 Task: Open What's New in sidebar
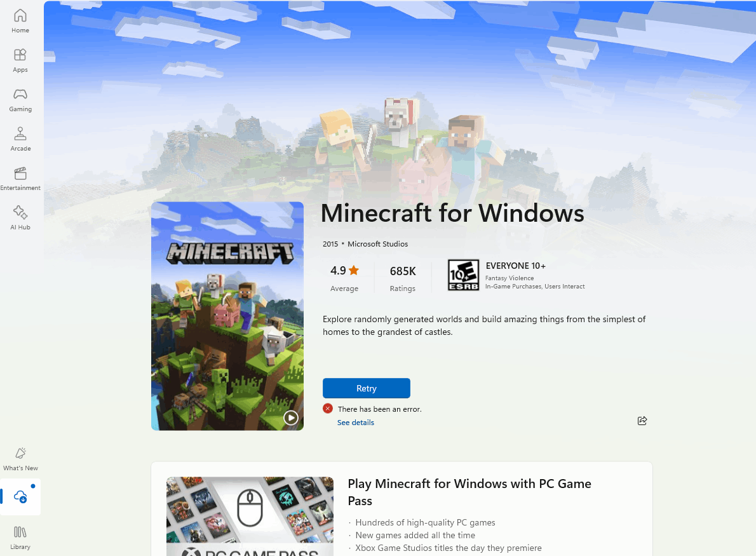20,459
